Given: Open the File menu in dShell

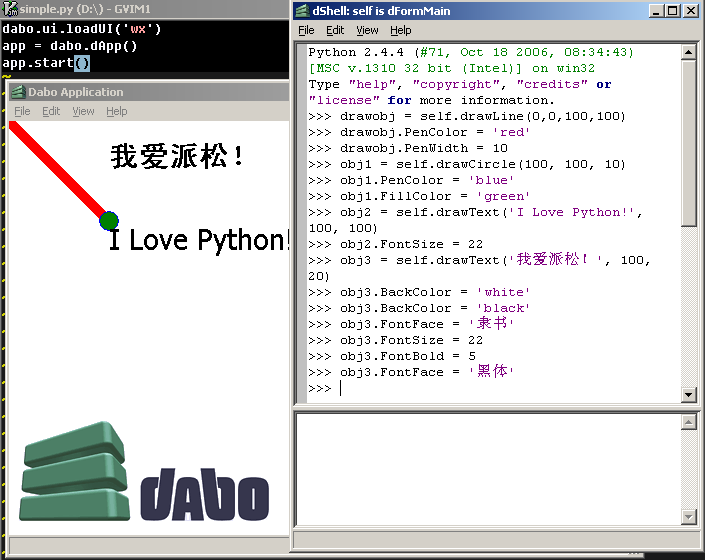Looking at the screenshot, I should (306, 31).
